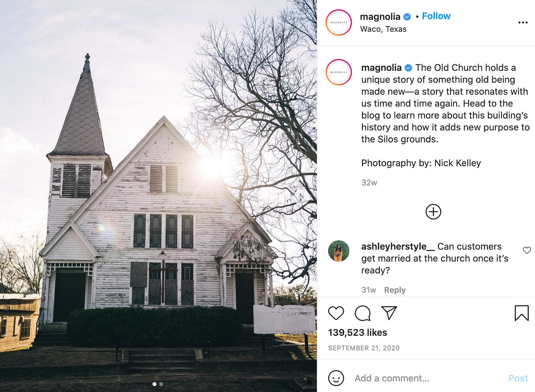This screenshot has height=392, width=535.
Task: Open magnolia username in the caption
Action: (381, 68)
